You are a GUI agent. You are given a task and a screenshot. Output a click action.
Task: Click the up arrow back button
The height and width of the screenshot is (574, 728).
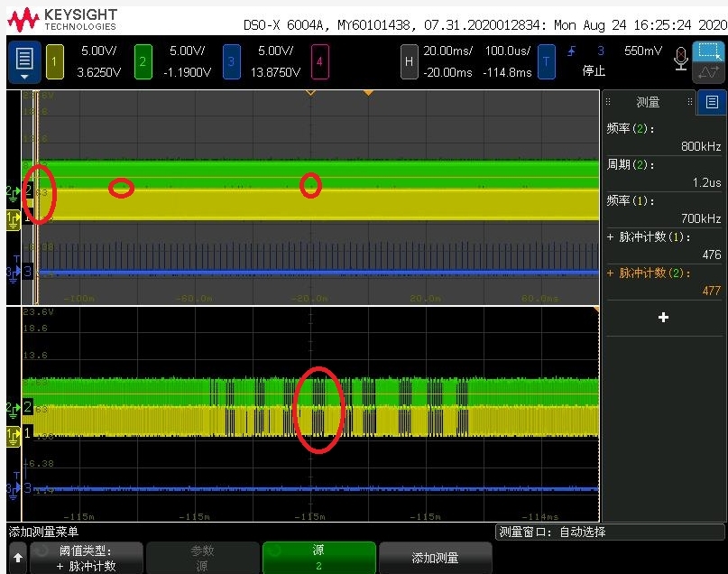point(18,558)
